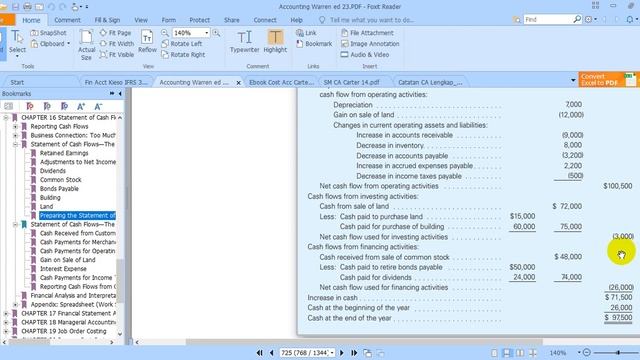The height and width of the screenshot is (360, 640).
Task: Open the Comment ribbon tab
Action: pos(67,20)
